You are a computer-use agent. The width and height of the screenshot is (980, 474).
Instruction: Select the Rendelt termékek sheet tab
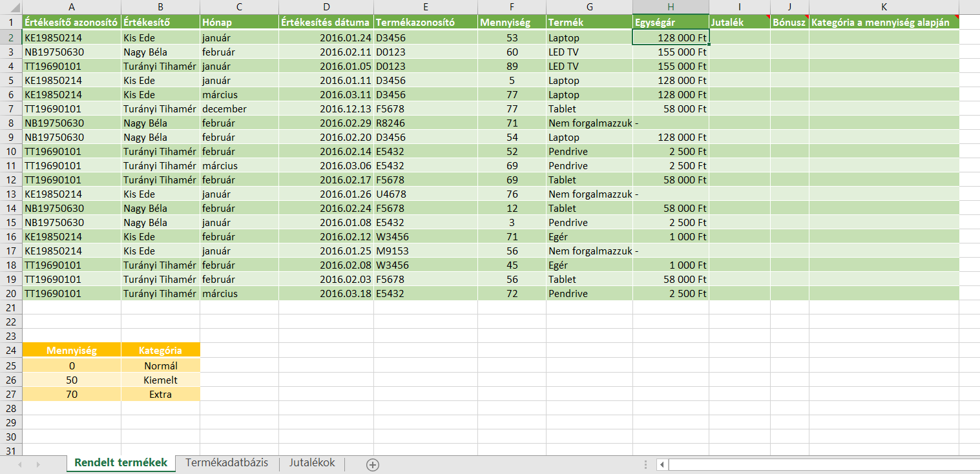click(121, 463)
